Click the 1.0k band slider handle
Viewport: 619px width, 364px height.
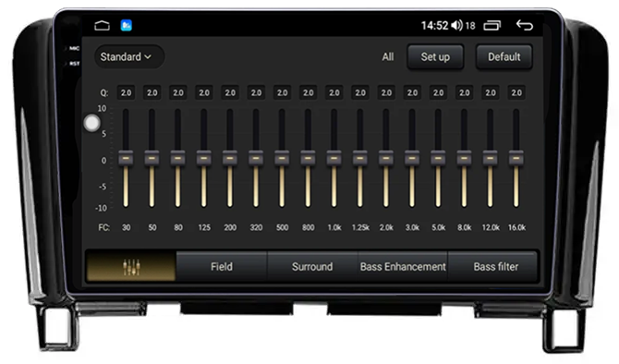click(x=334, y=158)
